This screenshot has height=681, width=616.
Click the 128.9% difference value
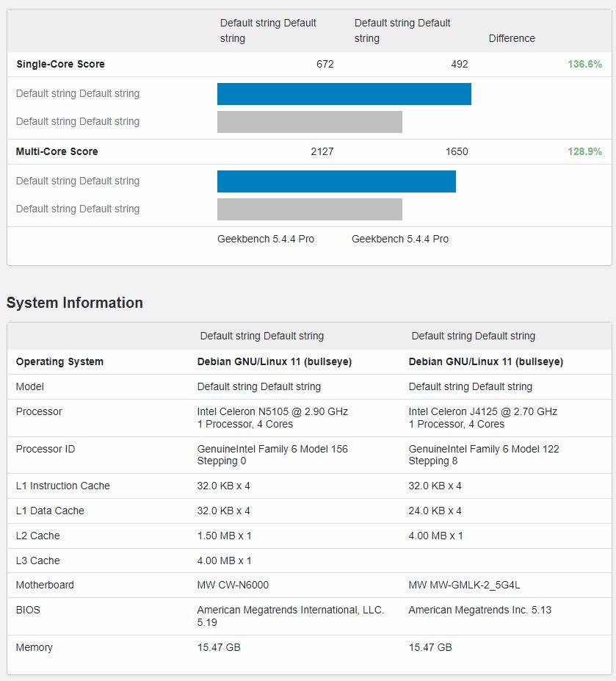[x=584, y=151]
